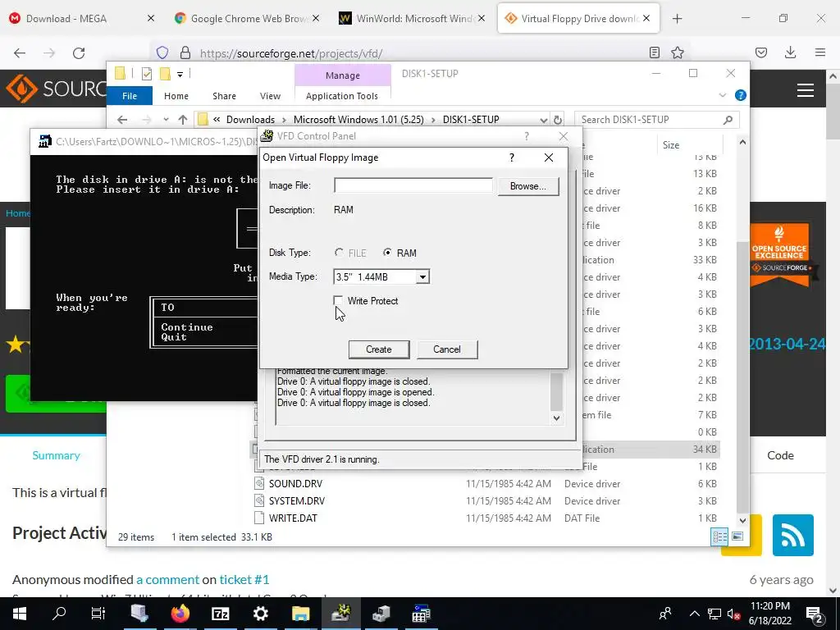This screenshot has width=840, height=630.
Task: Click the Create button
Action: point(379,349)
